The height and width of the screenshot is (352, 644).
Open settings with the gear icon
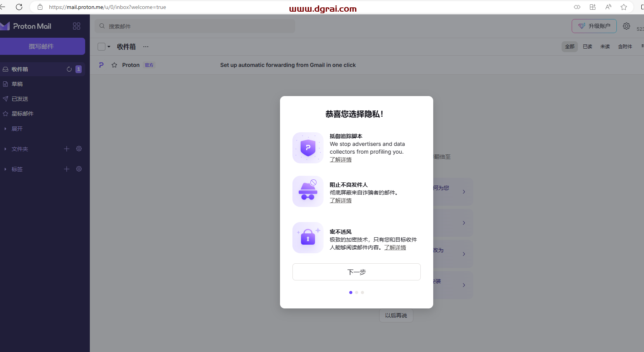(x=626, y=26)
